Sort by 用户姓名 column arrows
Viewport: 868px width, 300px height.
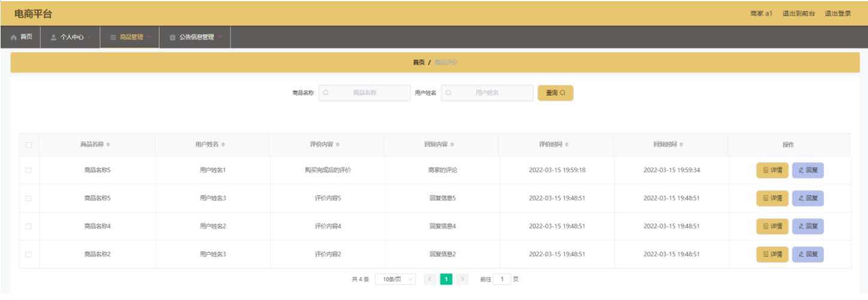click(223, 145)
